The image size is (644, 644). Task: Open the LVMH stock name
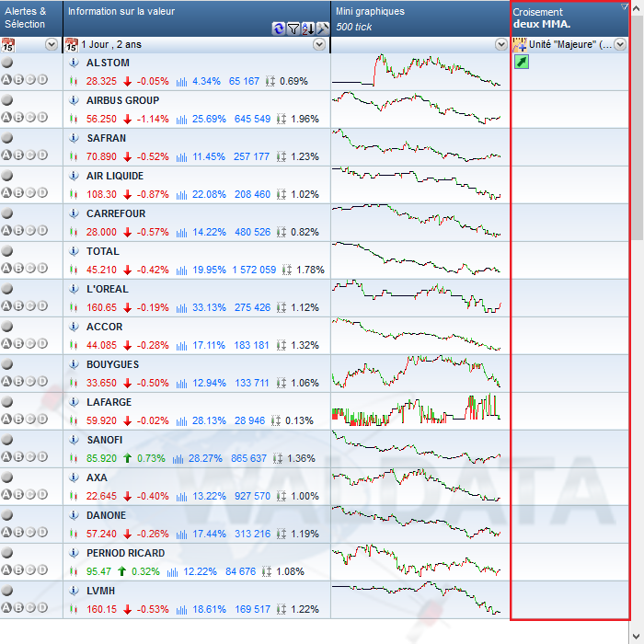point(100,591)
